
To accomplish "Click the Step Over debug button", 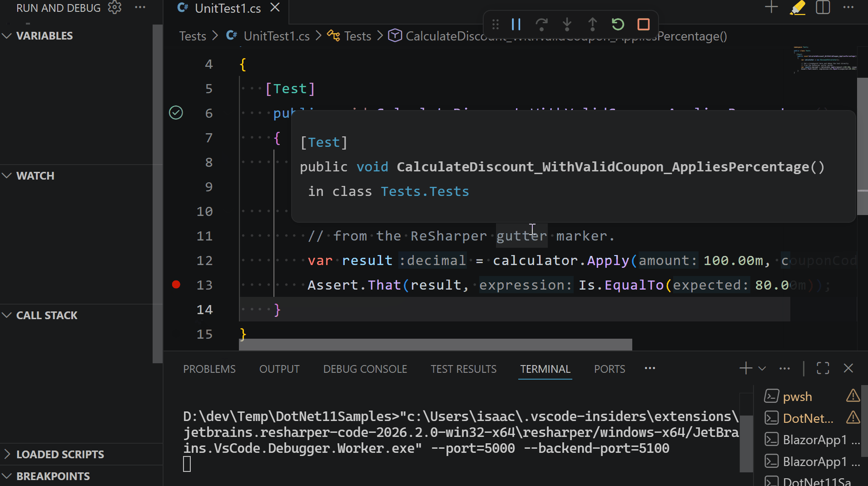I will (541, 24).
